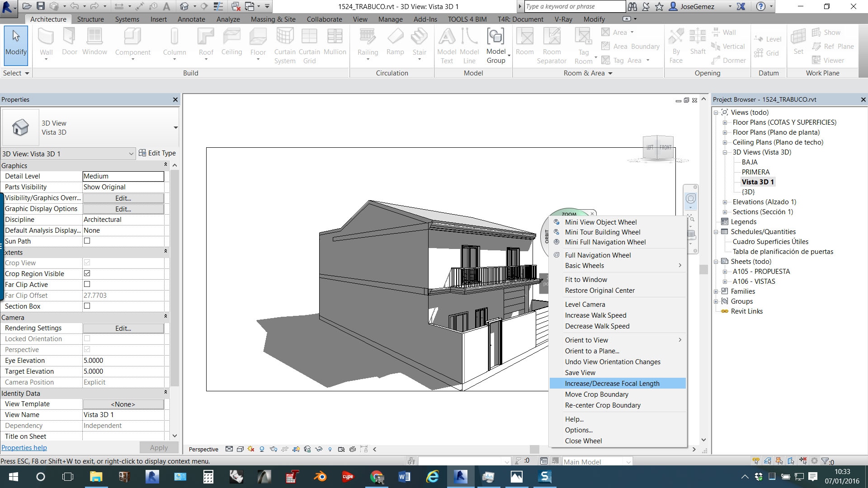Click the Detail Level Medium field
The width and height of the screenshot is (868, 488).
[x=123, y=176]
